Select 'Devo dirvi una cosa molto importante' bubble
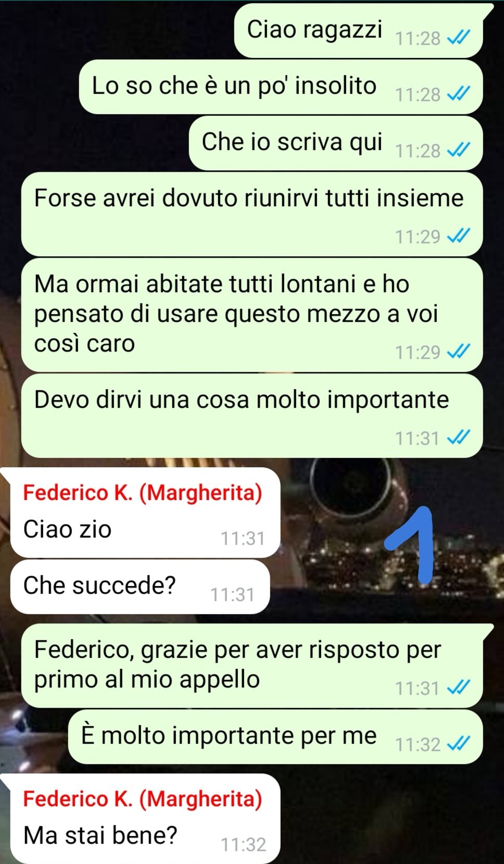 [x=252, y=416]
